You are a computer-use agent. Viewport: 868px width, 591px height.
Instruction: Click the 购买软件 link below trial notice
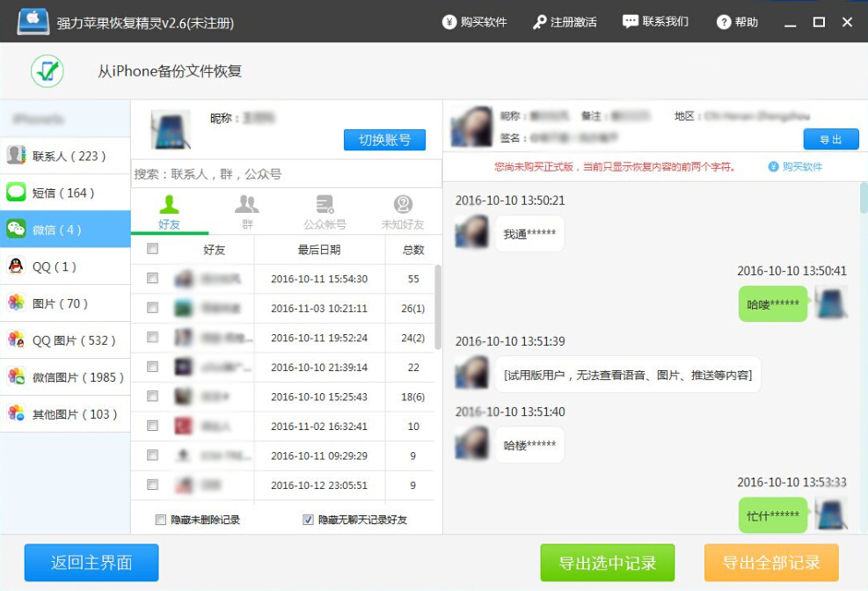(x=796, y=166)
